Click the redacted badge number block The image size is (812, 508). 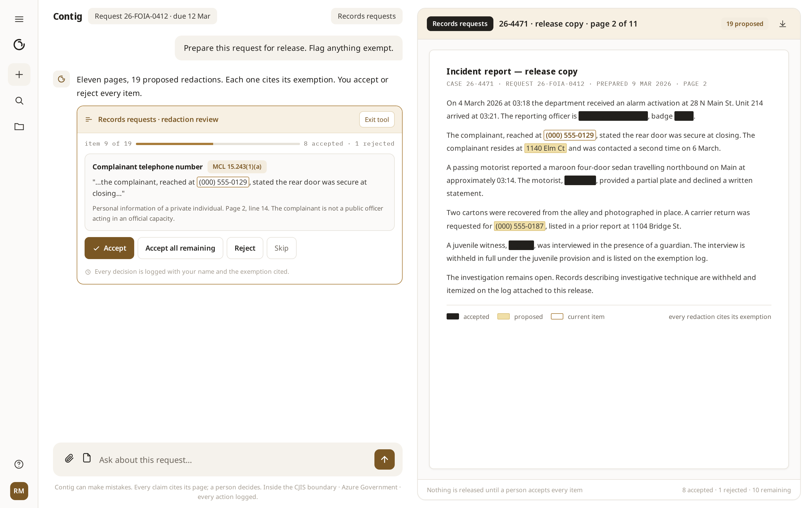point(683,116)
